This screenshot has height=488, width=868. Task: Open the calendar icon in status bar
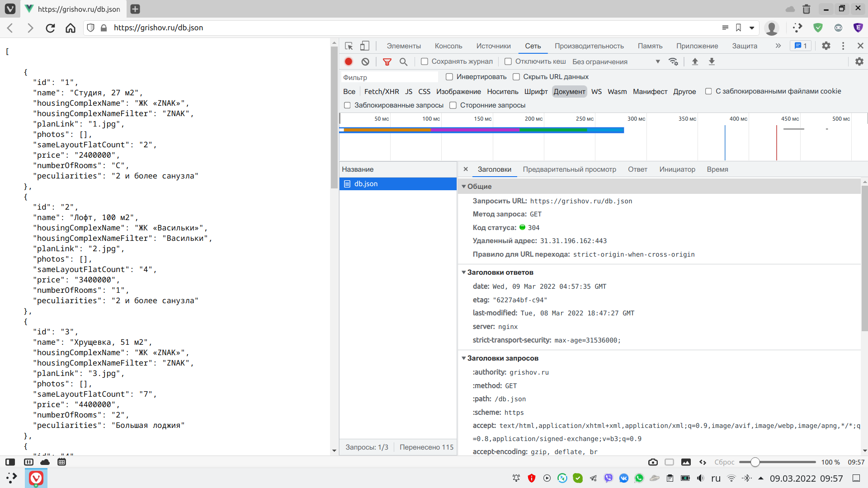pos(62,462)
